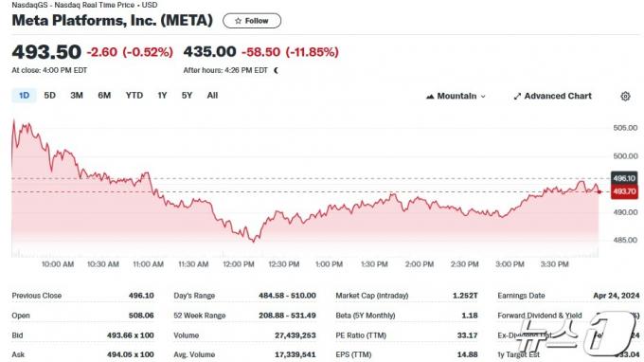Expand the chevron next to Mountain
This screenshot has height=362, width=644.
click(x=483, y=97)
